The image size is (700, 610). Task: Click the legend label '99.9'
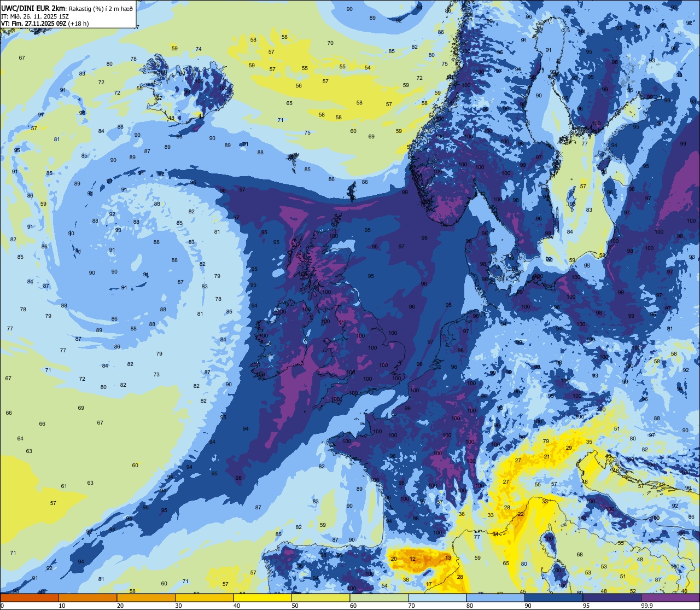pos(647,606)
